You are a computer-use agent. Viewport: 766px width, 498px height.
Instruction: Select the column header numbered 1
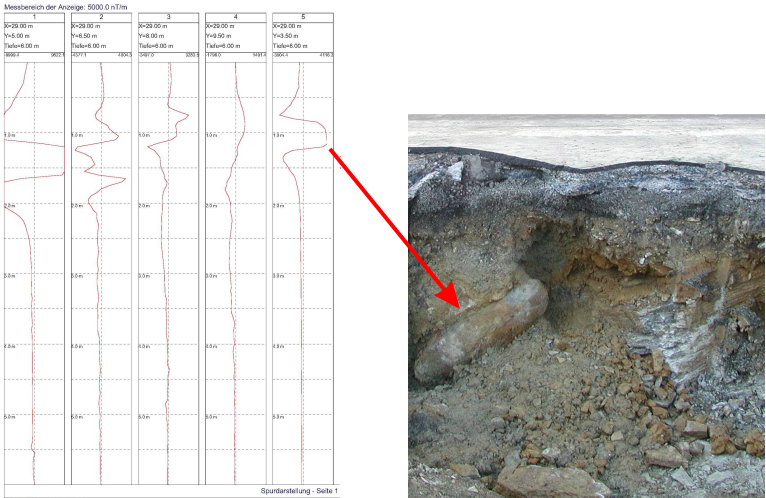coord(34,17)
